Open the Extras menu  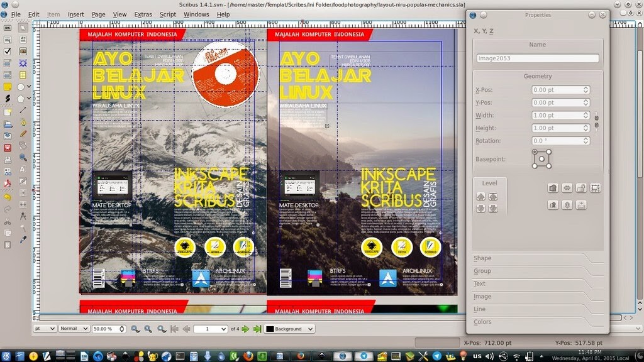click(x=143, y=14)
